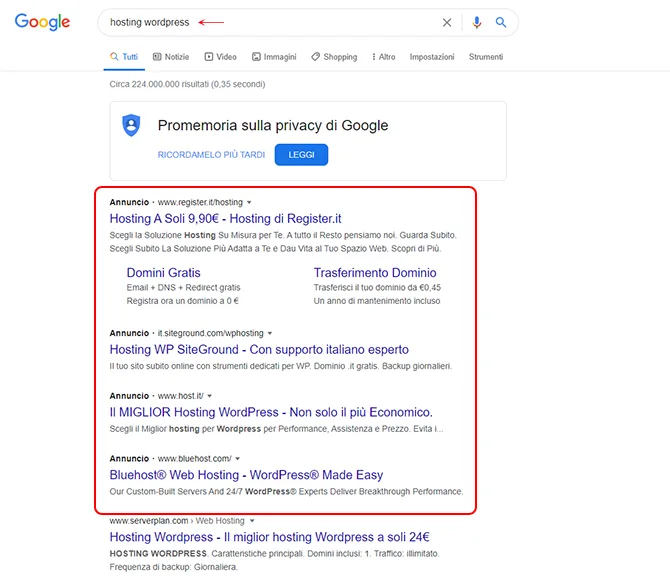Expand dropdown next to it.siteground.com/wphosting

[270, 333]
